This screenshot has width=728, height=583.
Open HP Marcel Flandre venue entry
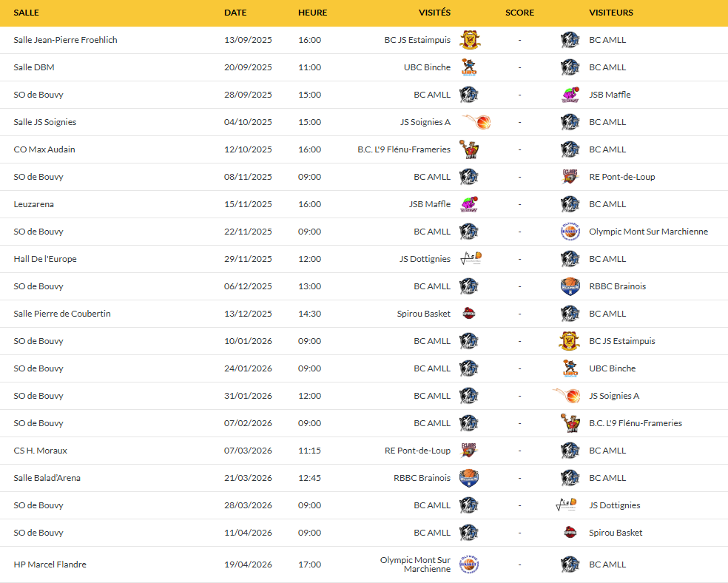pyautogui.click(x=50, y=565)
